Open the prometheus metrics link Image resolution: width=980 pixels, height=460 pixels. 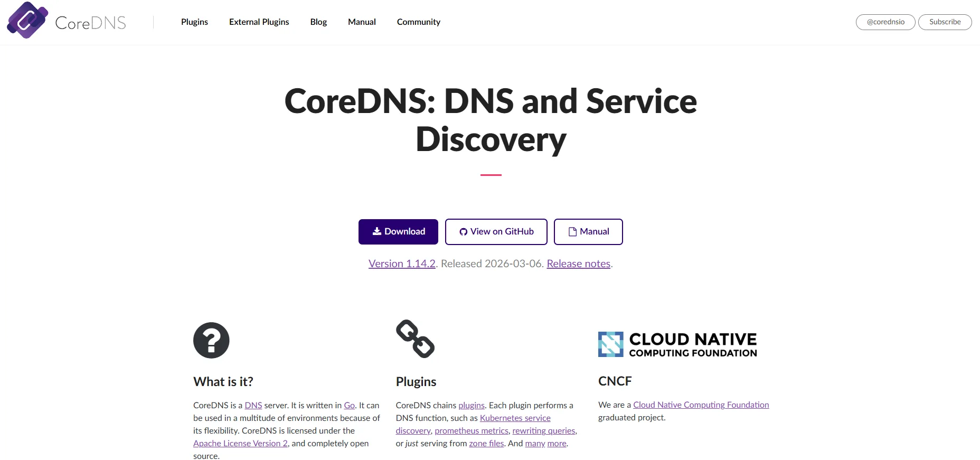[x=472, y=430]
